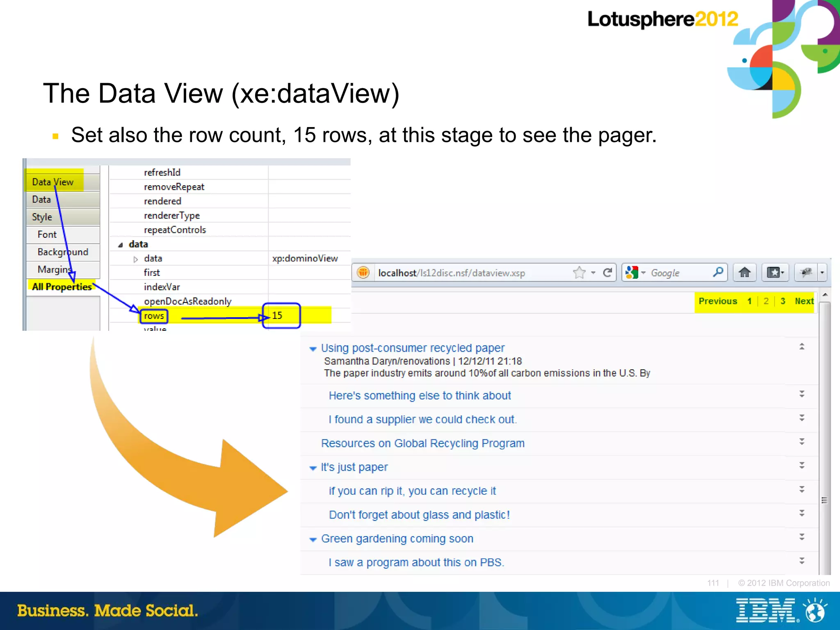
Task: Open the Background properties tab
Action: (x=63, y=252)
